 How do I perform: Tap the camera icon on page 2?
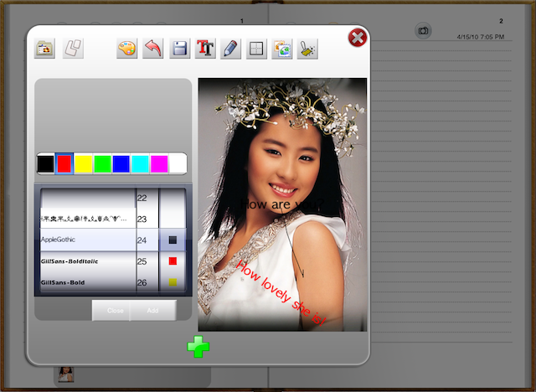click(x=424, y=31)
